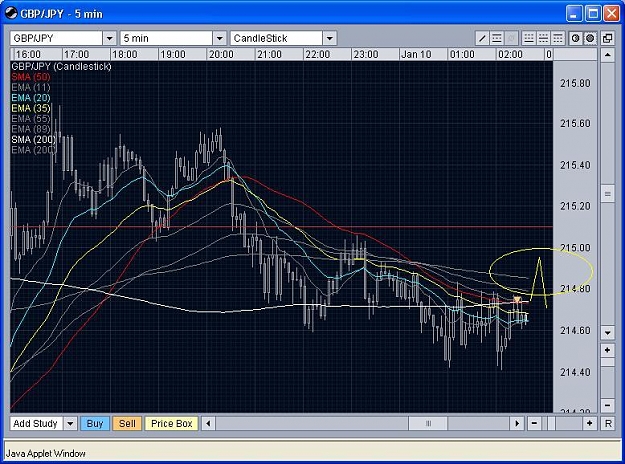This screenshot has height=464, width=625.
Task: Click the 215.40 price axis label
Action: [x=575, y=165]
